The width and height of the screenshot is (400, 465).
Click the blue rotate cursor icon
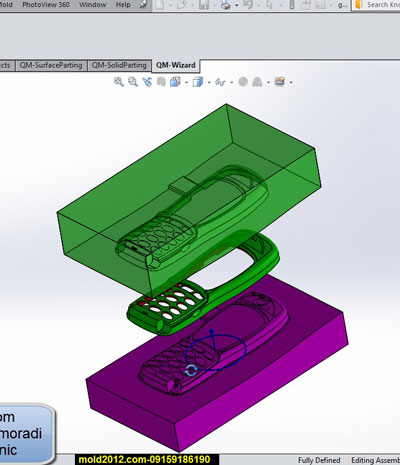pos(191,370)
